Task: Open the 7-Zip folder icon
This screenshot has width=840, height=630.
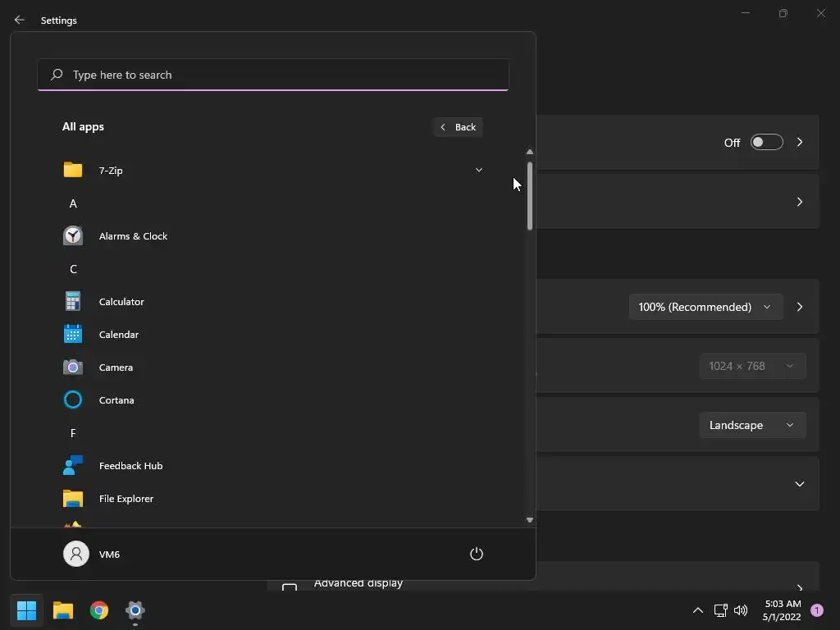Action: [x=73, y=170]
